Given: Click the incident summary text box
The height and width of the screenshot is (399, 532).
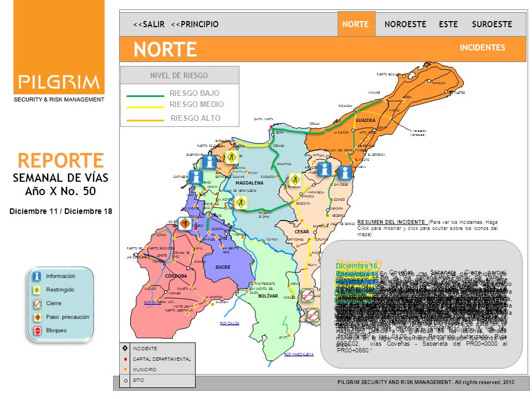Looking at the screenshot, I should (x=421, y=304).
